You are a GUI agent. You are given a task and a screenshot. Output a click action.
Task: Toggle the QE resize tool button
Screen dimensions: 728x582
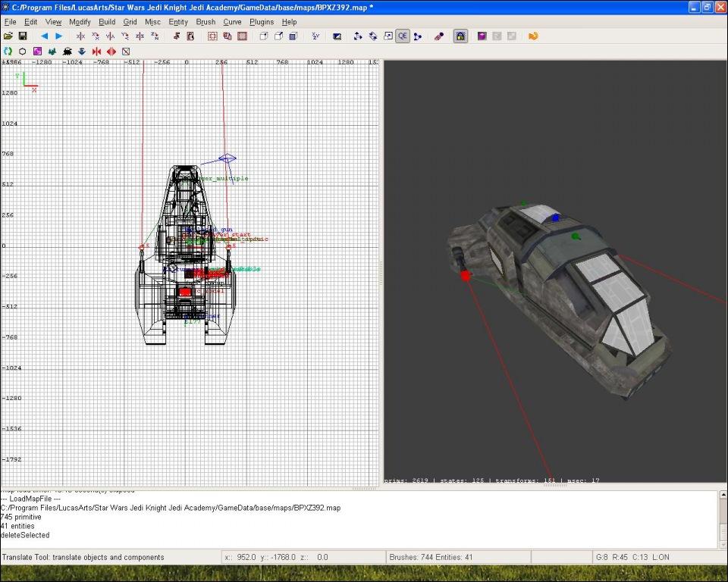[x=402, y=36]
